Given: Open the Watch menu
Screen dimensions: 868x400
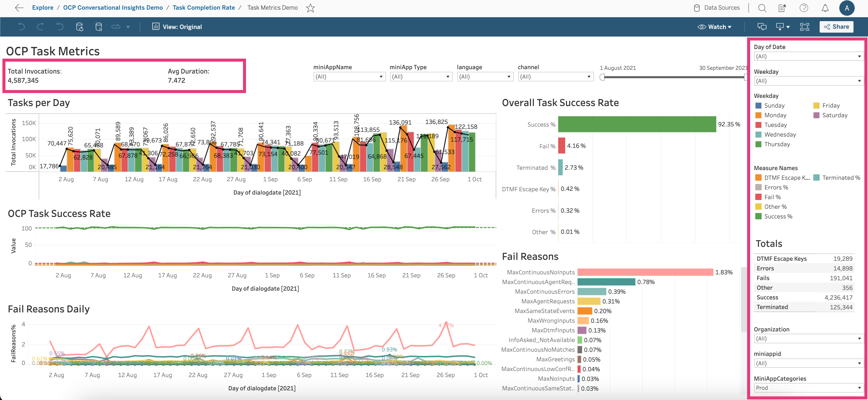Looking at the screenshot, I should click(714, 27).
